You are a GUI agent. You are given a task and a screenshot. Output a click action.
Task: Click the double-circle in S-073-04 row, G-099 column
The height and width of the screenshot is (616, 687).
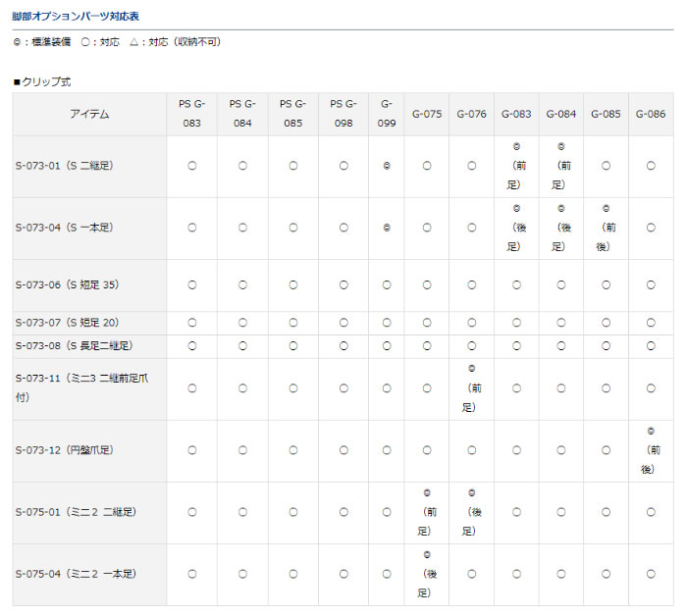point(387,228)
